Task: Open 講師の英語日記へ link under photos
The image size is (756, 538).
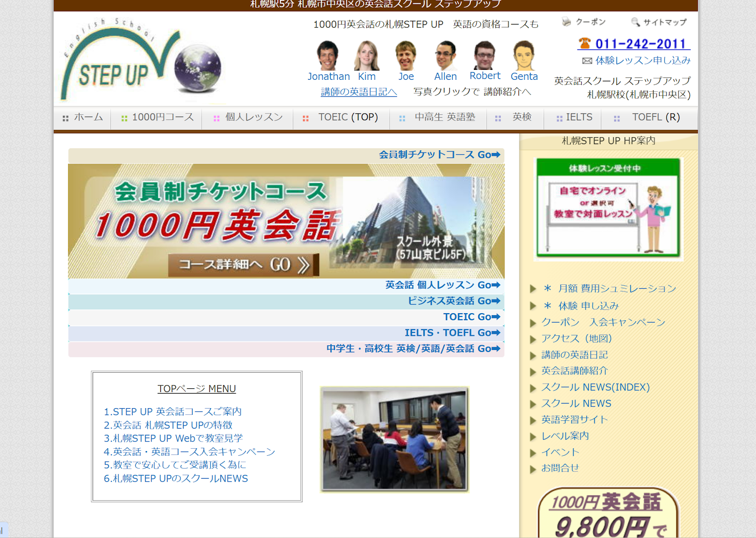Action: click(x=359, y=92)
